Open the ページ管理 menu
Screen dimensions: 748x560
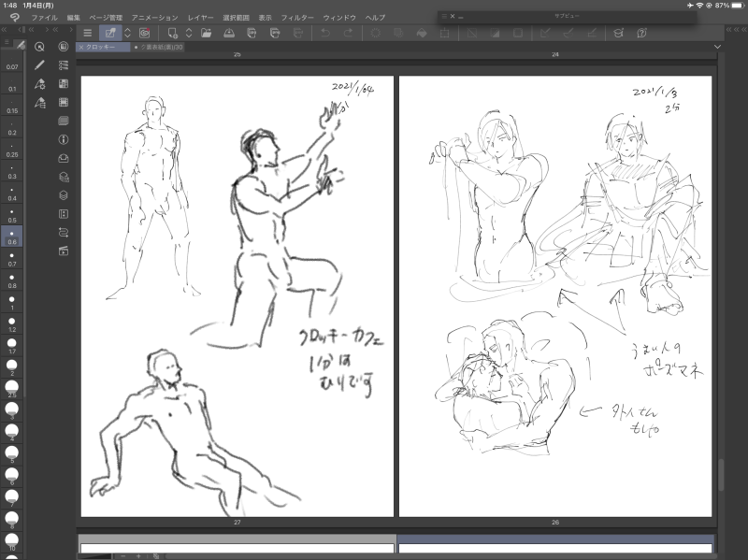click(x=106, y=18)
